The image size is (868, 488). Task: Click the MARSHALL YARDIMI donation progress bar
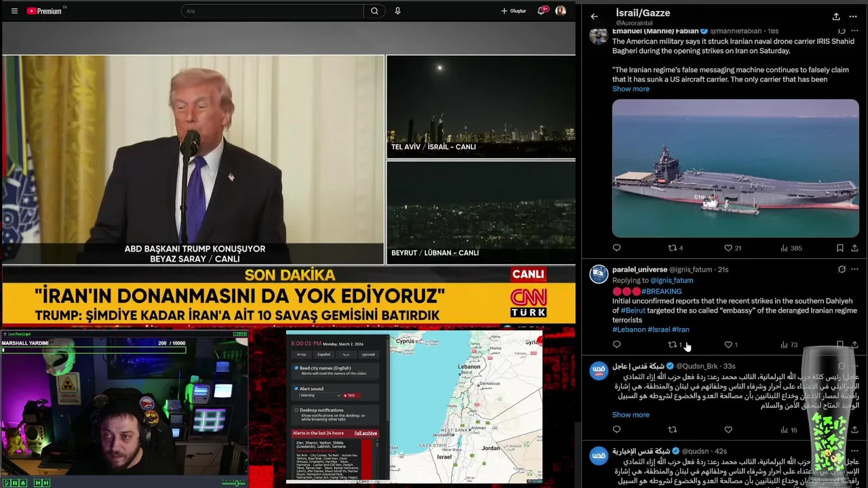(94, 350)
